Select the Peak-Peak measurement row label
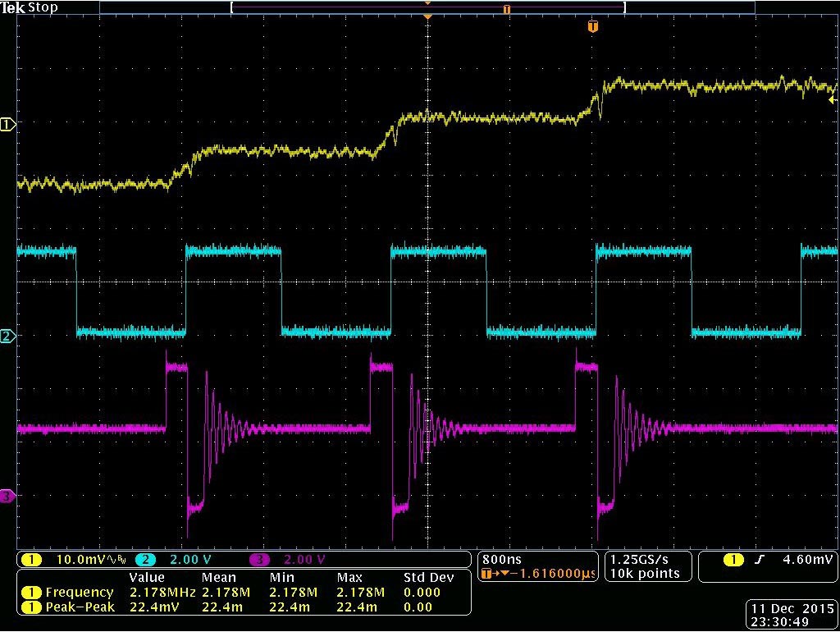 point(79,607)
